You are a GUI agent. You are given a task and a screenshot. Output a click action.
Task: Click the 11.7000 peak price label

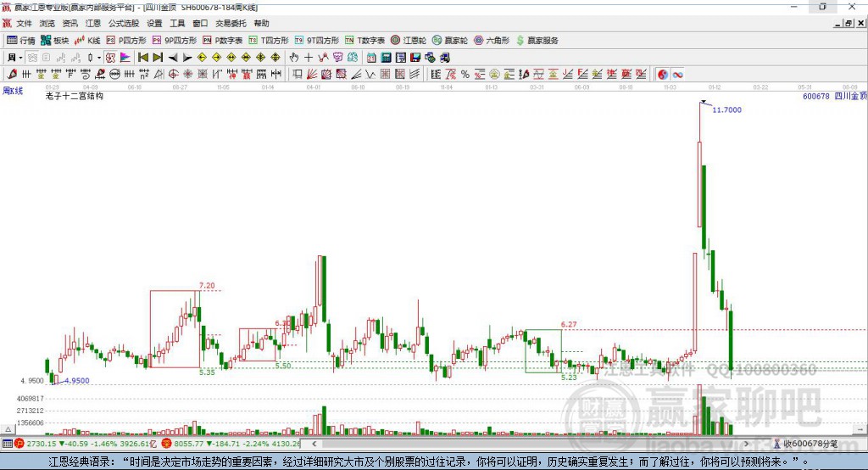[x=726, y=109]
